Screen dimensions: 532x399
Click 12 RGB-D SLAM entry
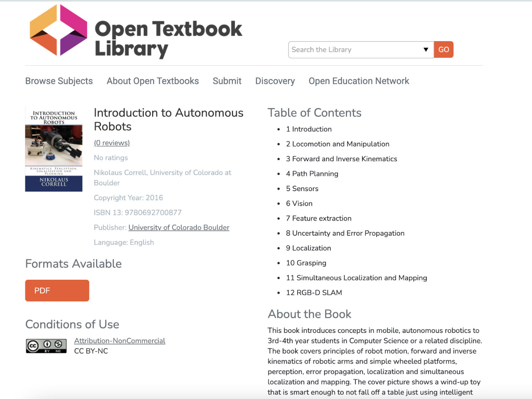click(x=314, y=293)
